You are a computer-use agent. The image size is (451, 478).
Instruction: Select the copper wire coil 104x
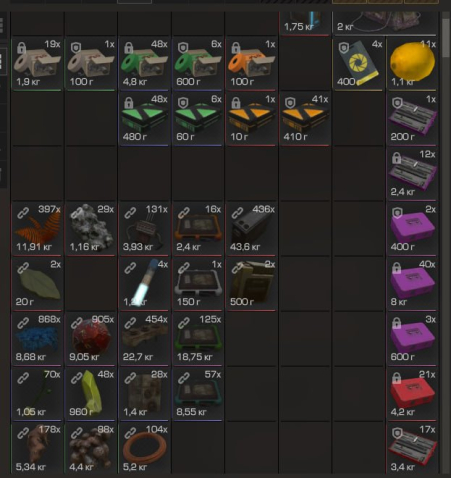144,448
